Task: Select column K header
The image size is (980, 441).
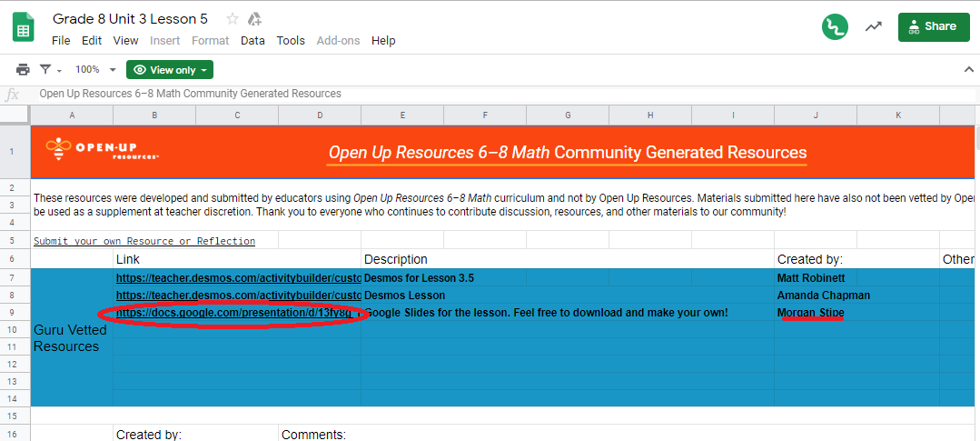Action: pos(898,115)
